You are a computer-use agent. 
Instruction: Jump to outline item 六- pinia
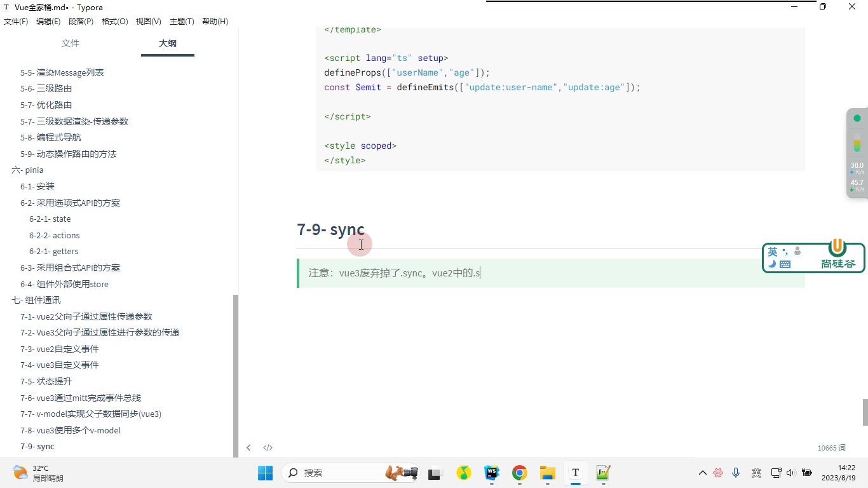coord(27,170)
